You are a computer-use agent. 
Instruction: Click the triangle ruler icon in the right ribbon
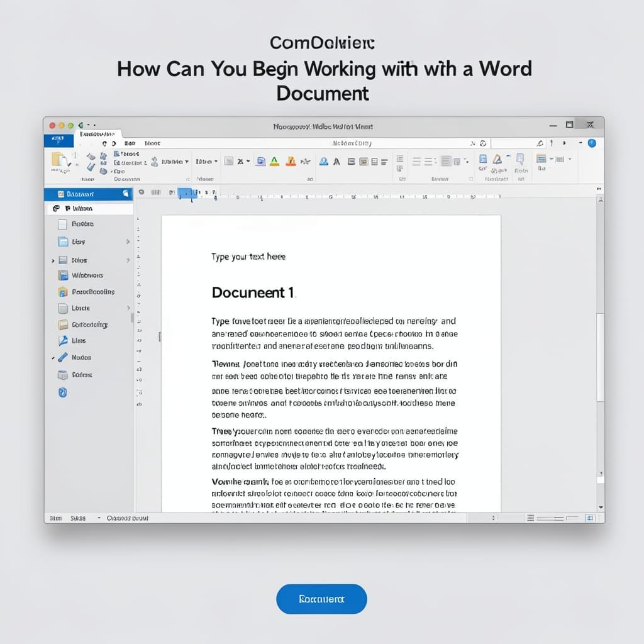coord(497,159)
